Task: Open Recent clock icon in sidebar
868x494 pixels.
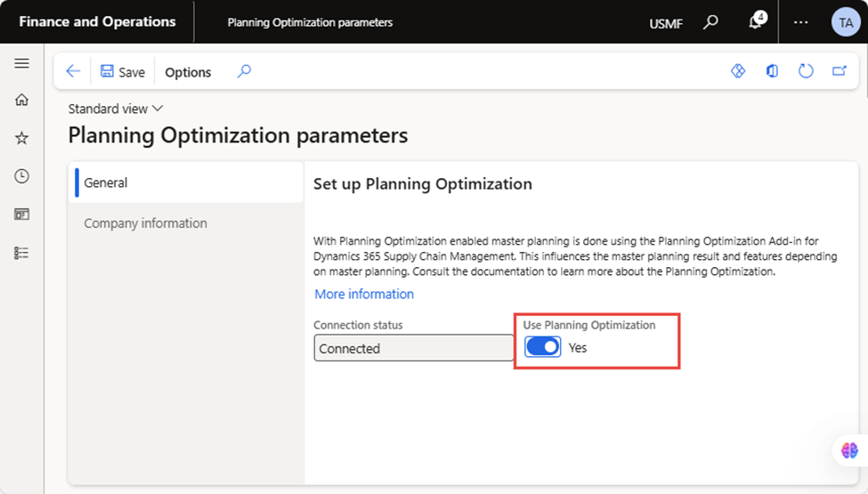Action: 21,176
